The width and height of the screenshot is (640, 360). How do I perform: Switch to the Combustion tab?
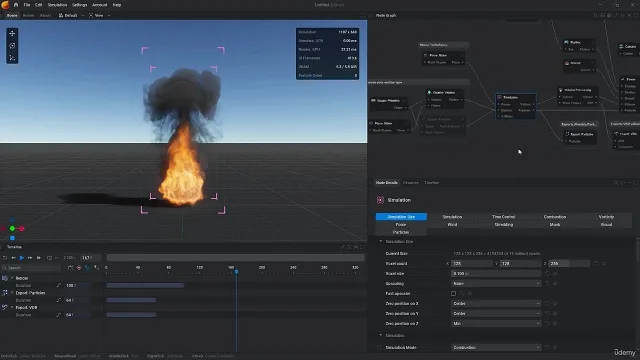(555, 217)
